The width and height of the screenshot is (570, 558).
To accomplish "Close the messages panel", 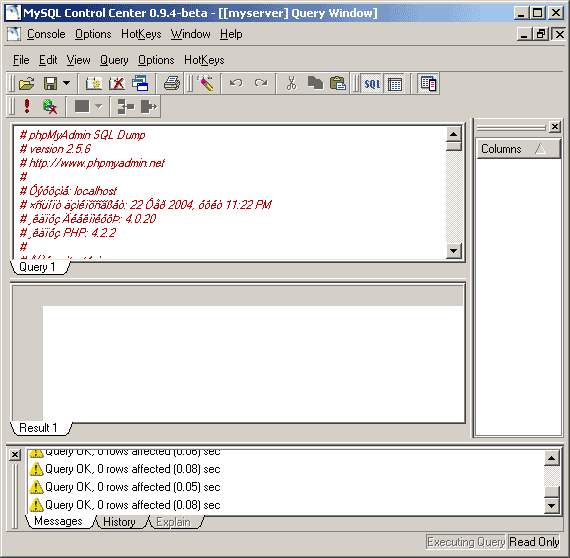I will click(x=15, y=455).
